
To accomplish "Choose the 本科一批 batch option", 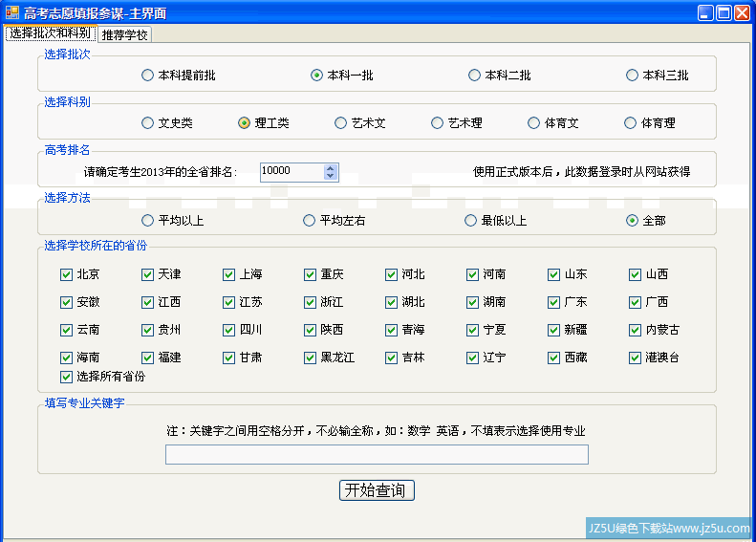I will coord(316,76).
